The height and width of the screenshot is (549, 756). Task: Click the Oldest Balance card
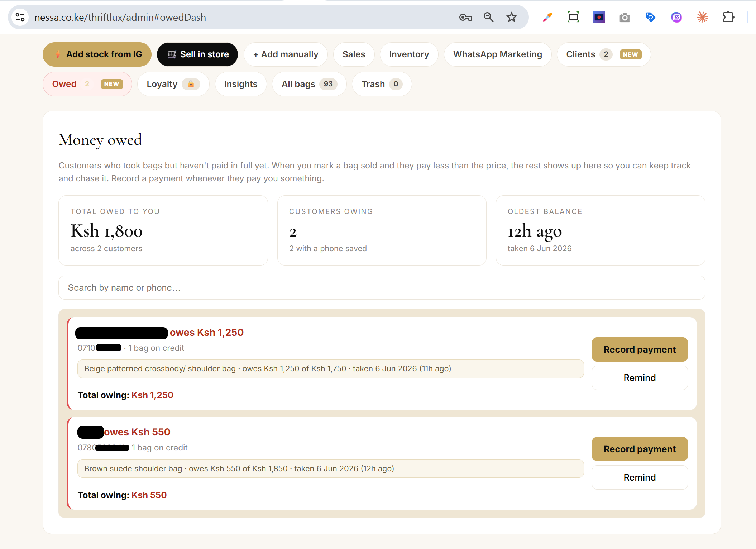pos(601,230)
